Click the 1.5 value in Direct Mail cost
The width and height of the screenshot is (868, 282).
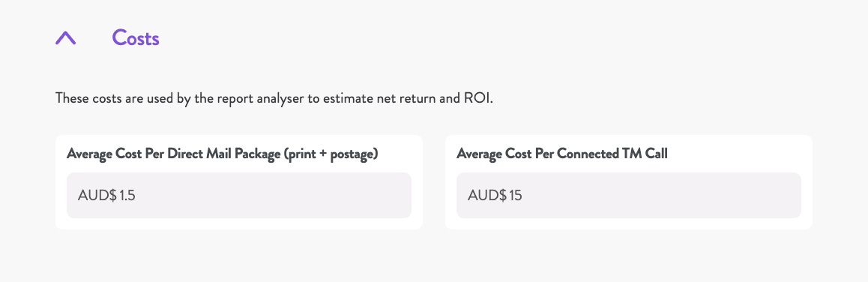[x=127, y=196]
